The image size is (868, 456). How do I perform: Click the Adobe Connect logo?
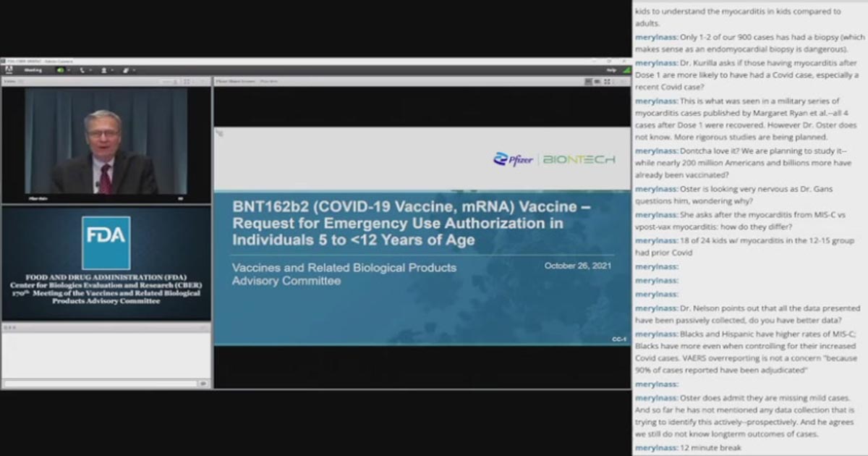[x=9, y=69]
